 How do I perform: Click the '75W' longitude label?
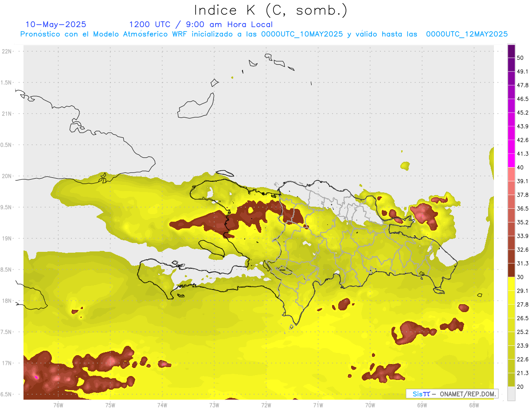coord(110,405)
